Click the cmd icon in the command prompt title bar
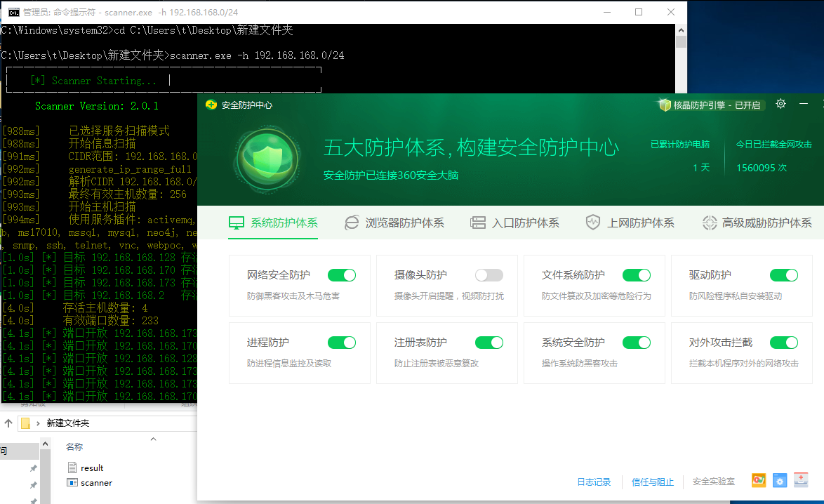This screenshot has width=824, height=504. 13,12
